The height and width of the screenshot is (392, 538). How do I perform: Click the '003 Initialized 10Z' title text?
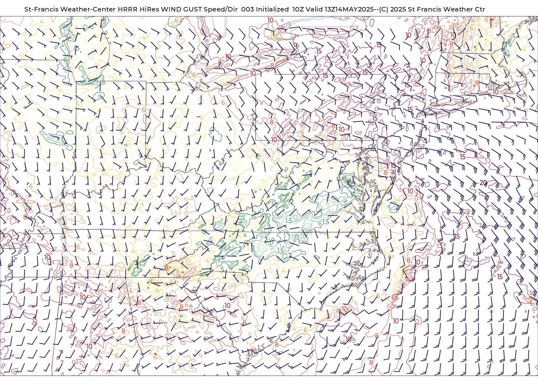tap(272, 9)
